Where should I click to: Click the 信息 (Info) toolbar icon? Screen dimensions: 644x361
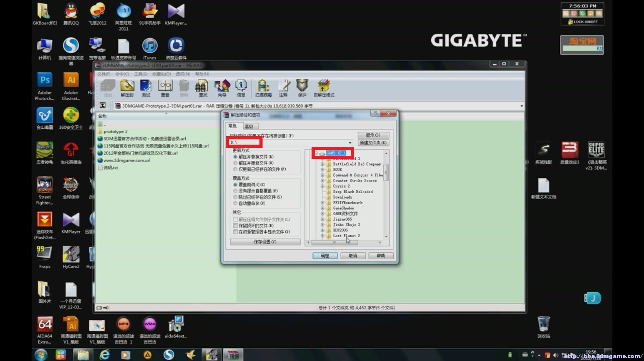pos(241,88)
